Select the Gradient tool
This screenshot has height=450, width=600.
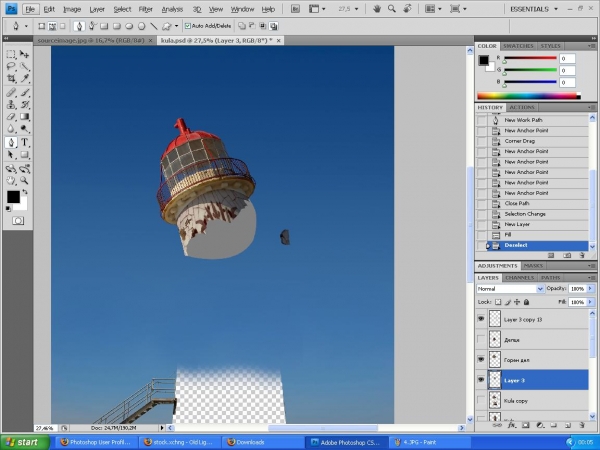(24, 117)
